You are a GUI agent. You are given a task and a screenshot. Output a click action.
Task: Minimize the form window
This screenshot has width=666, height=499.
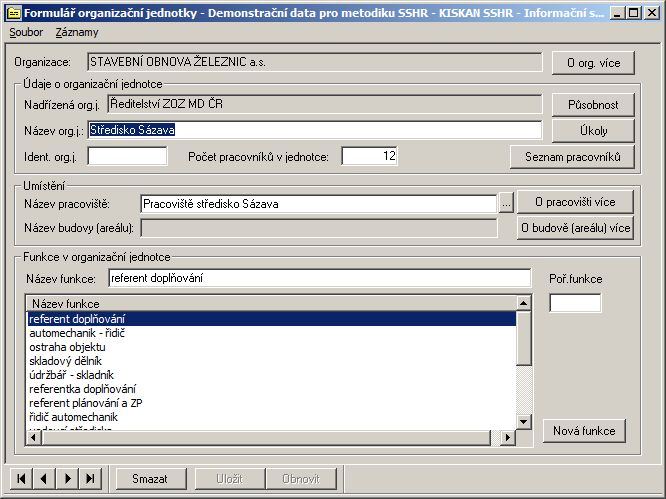[617, 13]
